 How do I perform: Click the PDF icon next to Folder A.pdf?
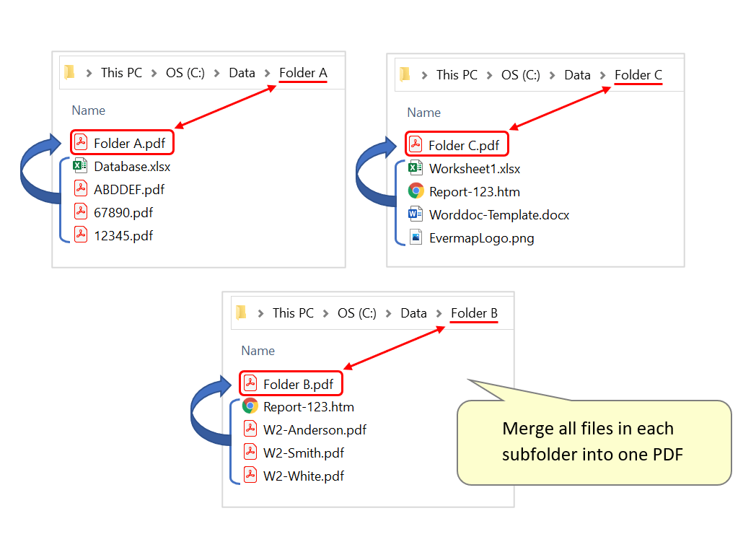click(81, 143)
